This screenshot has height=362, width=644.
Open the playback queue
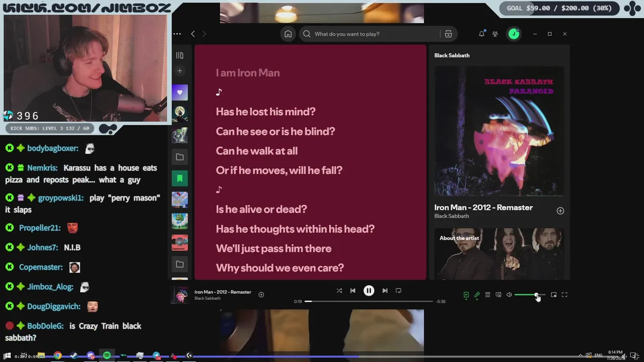[x=488, y=295]
